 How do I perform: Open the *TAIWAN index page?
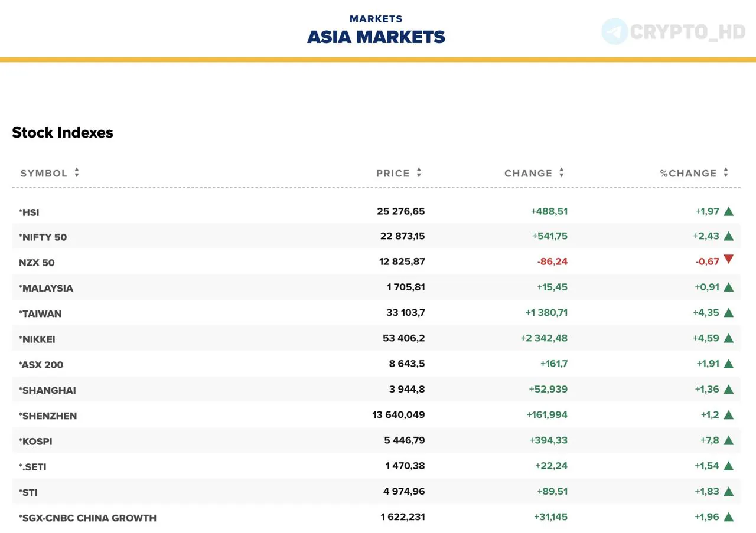tap(40, 314)
